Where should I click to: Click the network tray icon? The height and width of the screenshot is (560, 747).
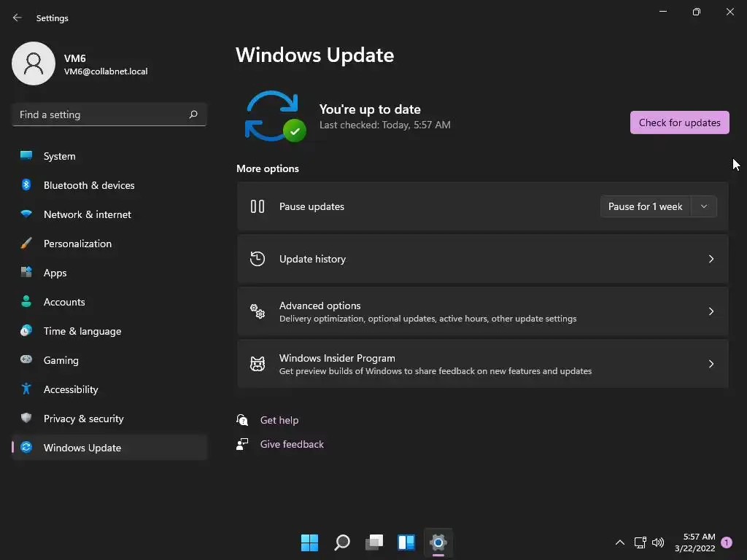[x=640, y=542]
